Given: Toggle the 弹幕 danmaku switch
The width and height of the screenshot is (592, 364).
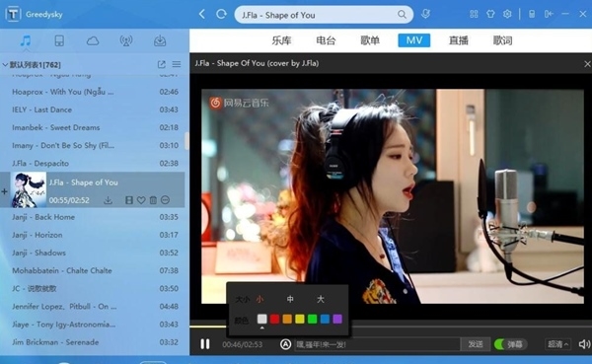Looking at the screenshot, I should [510, 344].
